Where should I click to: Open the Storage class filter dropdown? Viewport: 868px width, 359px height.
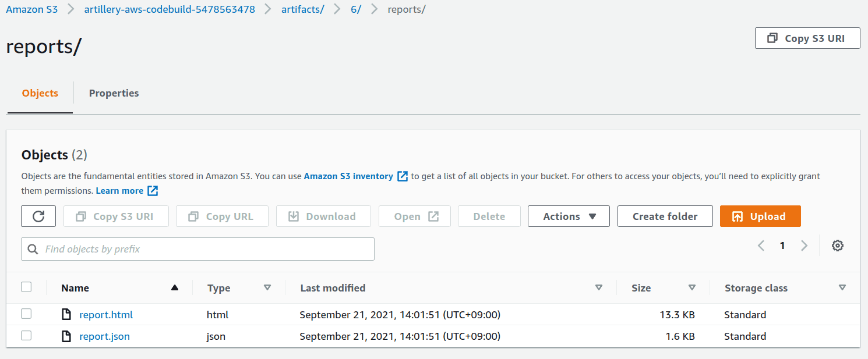coord(842,287)
